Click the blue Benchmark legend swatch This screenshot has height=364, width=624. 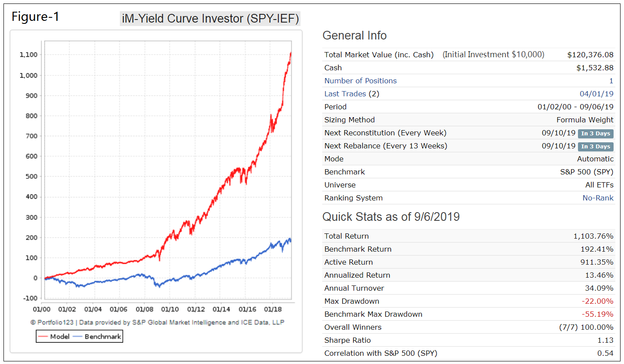[78, 336]
